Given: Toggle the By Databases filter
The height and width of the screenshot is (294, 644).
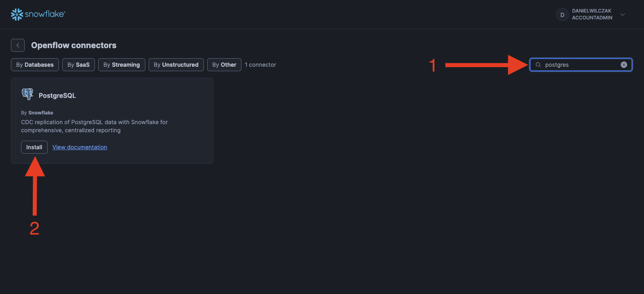Looking at the screenshot, I should click(x=35, y=65).
